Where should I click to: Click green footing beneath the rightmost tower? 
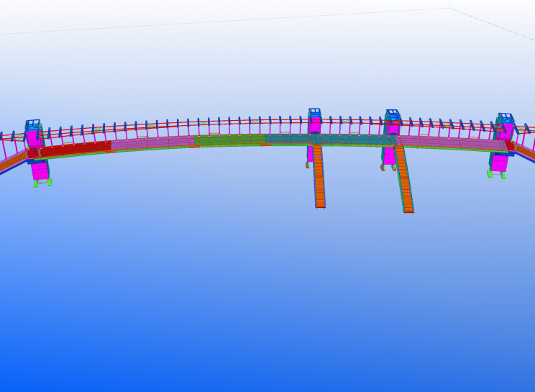[x=496, y=175]
